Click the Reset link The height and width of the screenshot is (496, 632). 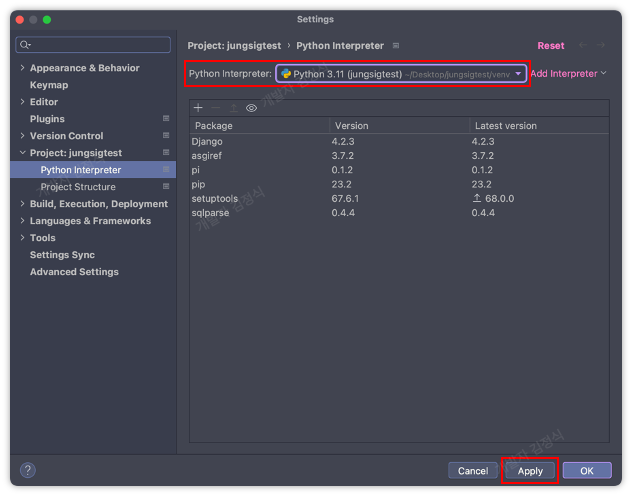pos(551,46)
